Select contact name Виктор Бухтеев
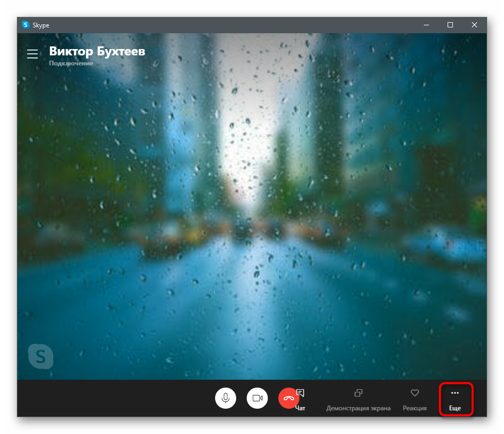Screen dimensions: 504x434 [97, 51]
